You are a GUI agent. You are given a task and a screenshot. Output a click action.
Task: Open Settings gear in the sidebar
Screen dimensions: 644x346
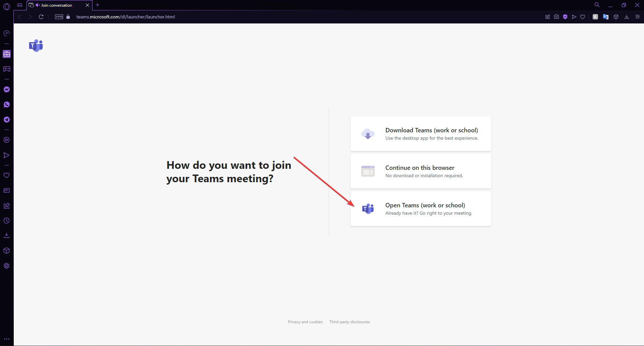point(7,266)
